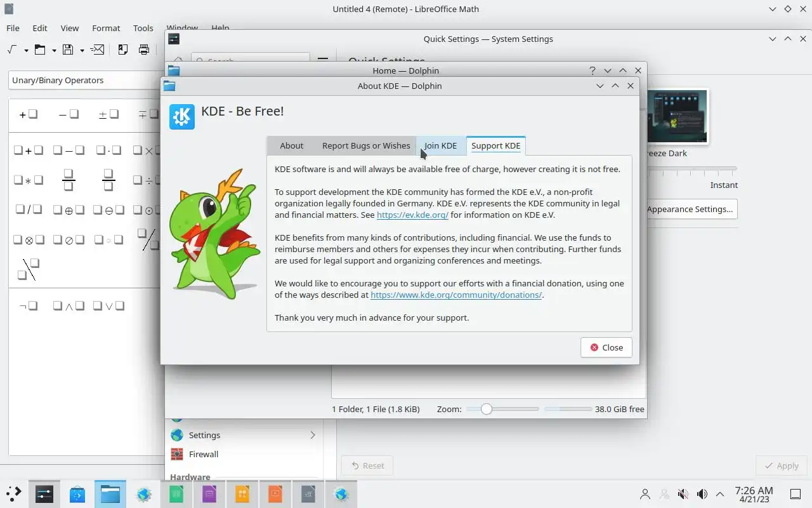This screenshot has width=812, height=508.
Task: Click the Open file folder icon in Math toolbar
Action: point(40,50)
